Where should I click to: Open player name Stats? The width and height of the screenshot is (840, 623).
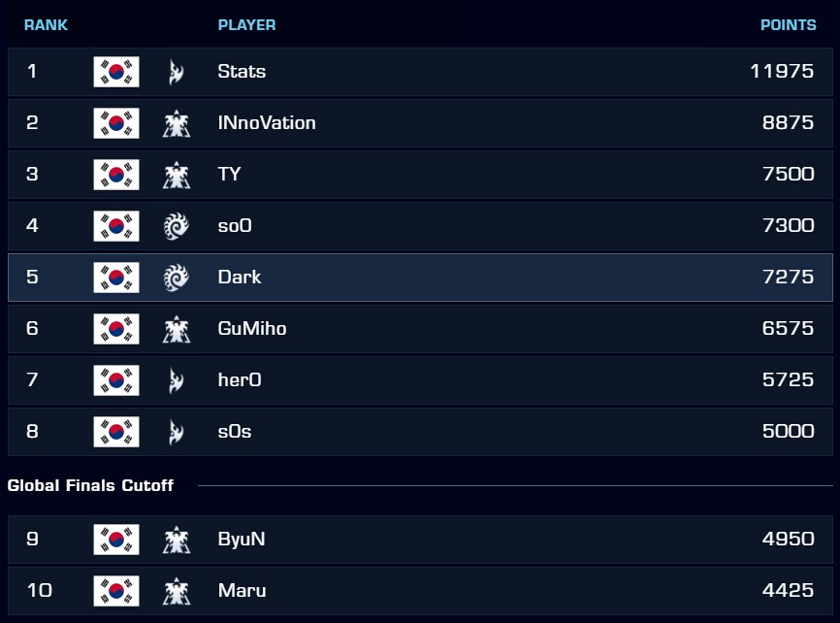[242, 71]
